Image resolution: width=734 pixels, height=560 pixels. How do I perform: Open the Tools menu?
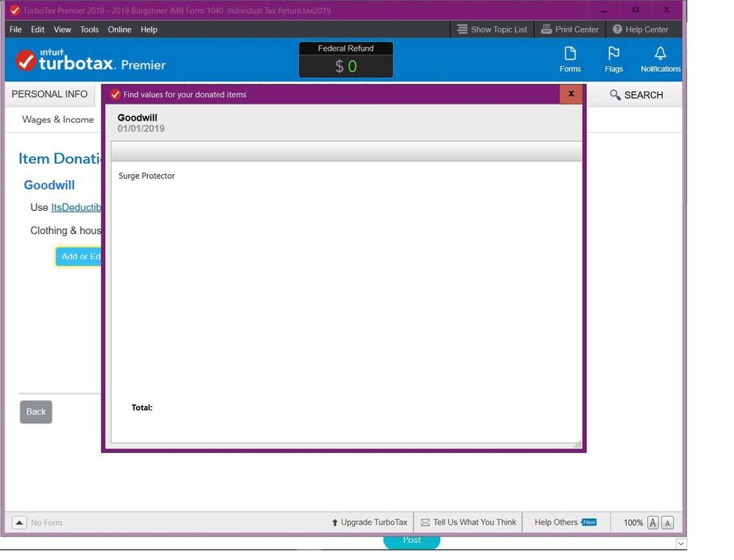(x=90, y=29)
